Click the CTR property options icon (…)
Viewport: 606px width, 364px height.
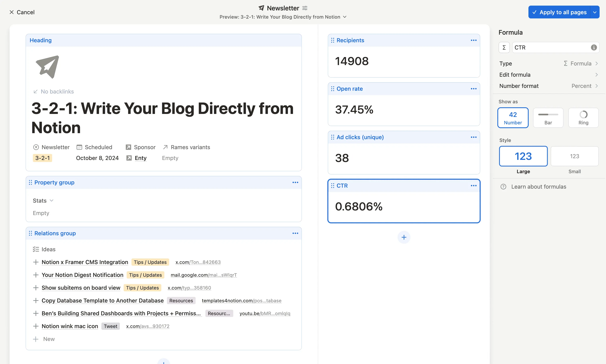click(474, 185)
